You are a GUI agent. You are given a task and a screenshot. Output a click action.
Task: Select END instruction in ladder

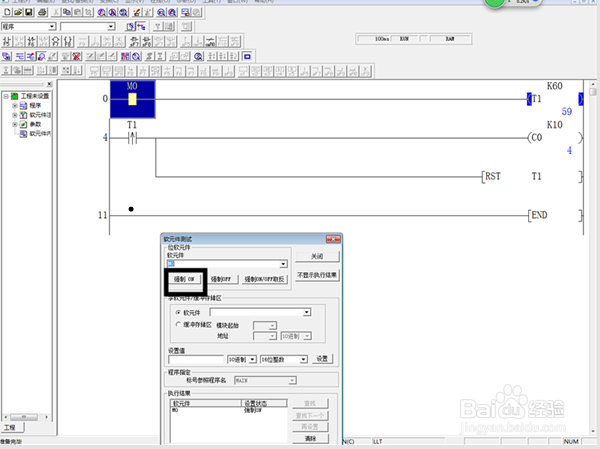[x=555, y=215]
